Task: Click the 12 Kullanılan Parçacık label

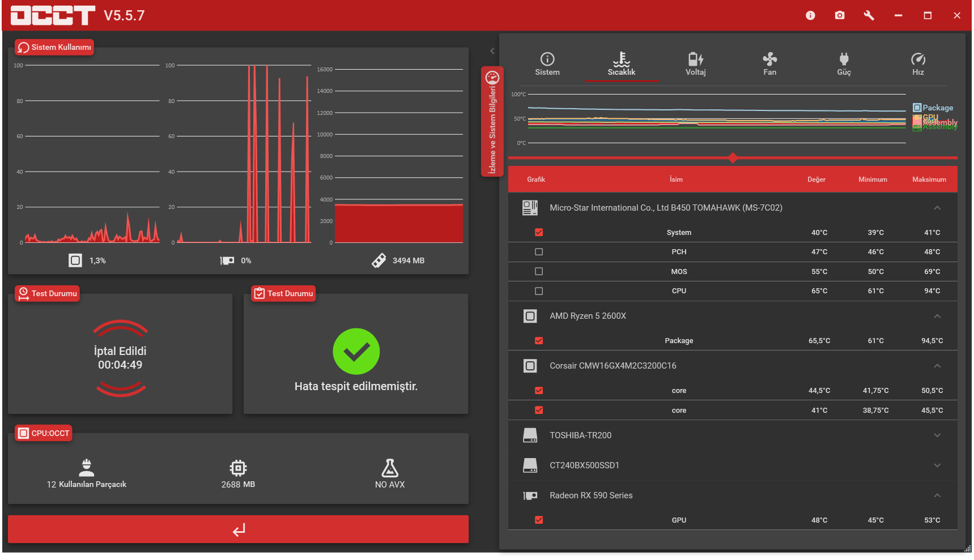Action: tap(87, 485)
